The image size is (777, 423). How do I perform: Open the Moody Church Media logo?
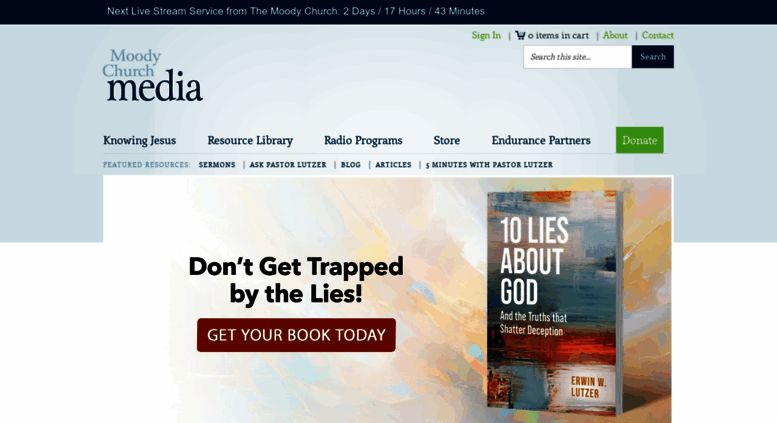(x=153, y=75)
